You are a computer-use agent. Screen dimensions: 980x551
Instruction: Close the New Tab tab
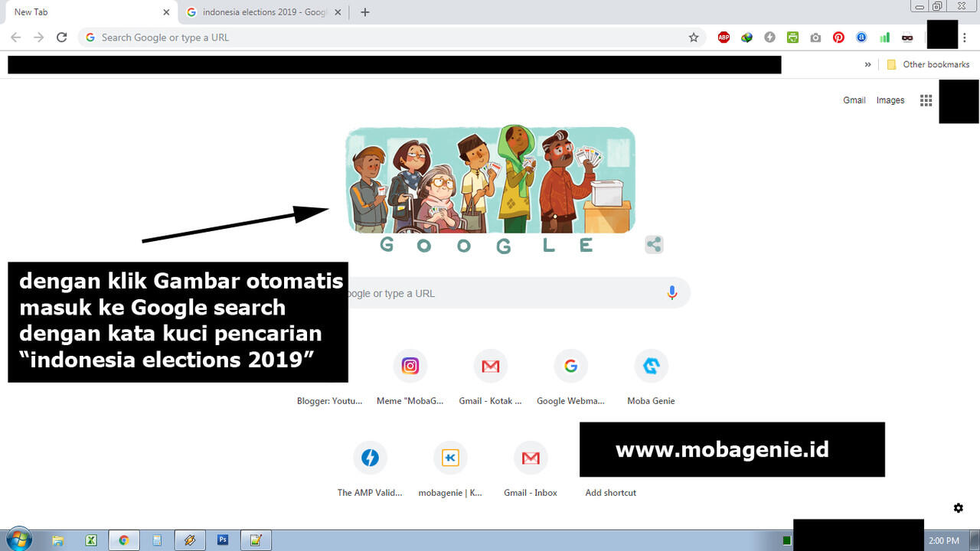point(166,12)
